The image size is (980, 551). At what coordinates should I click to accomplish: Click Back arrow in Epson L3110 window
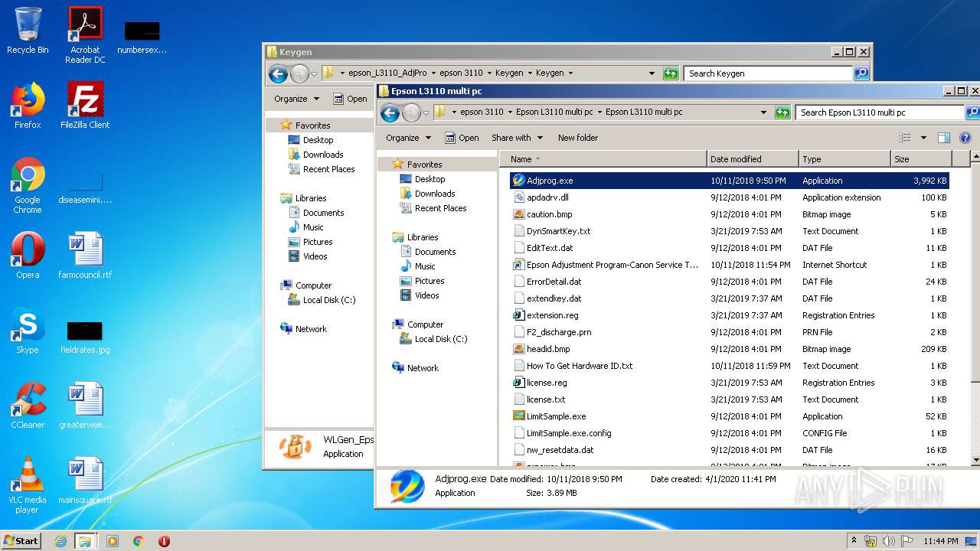(x=390, y=113)
